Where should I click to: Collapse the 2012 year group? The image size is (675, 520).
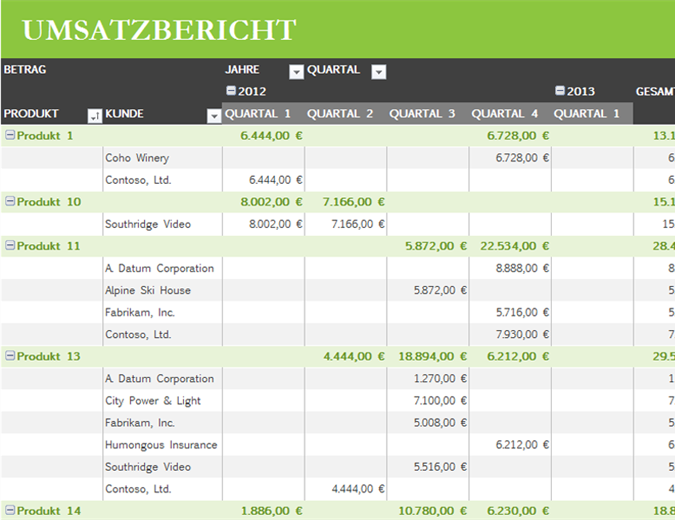pos(231,90)
